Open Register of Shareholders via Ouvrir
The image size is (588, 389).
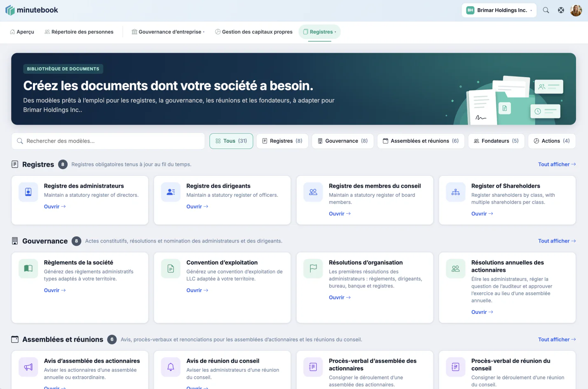click(482, 214)
